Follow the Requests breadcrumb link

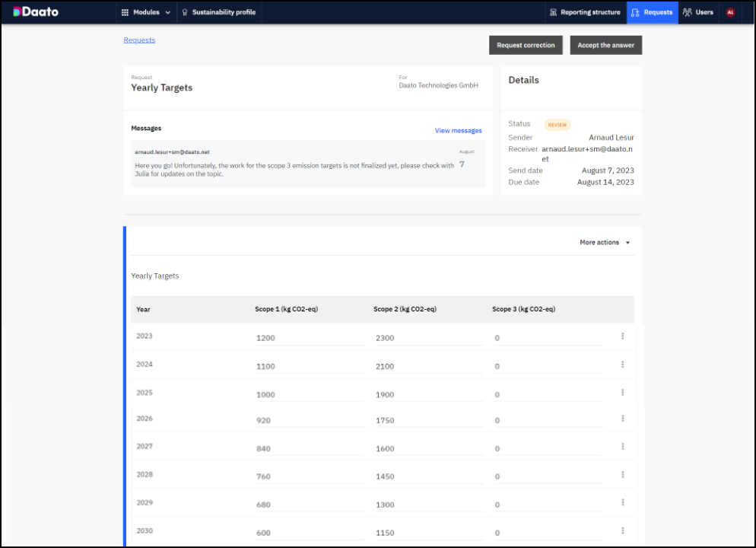139,40
